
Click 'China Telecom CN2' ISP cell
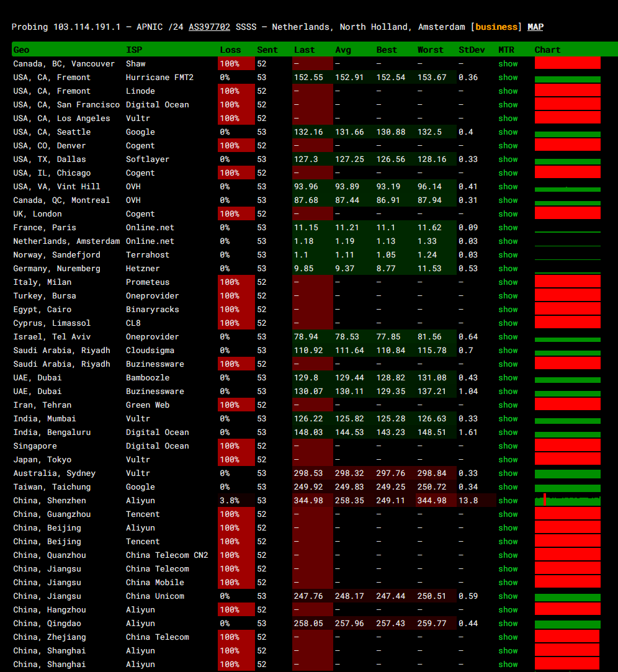167,555
